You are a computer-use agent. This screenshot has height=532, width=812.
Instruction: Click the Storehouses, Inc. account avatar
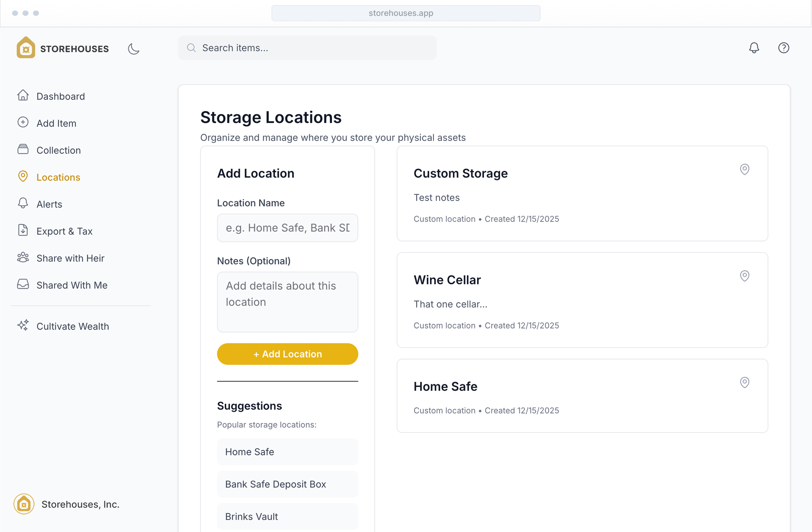click(x=24, y=504)
